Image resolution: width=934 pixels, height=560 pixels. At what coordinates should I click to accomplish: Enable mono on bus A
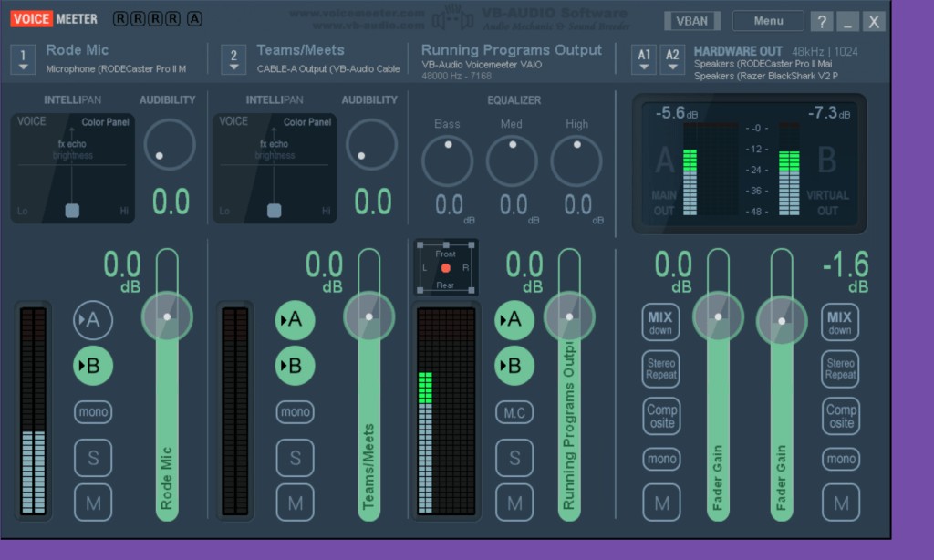click(662, 459)
